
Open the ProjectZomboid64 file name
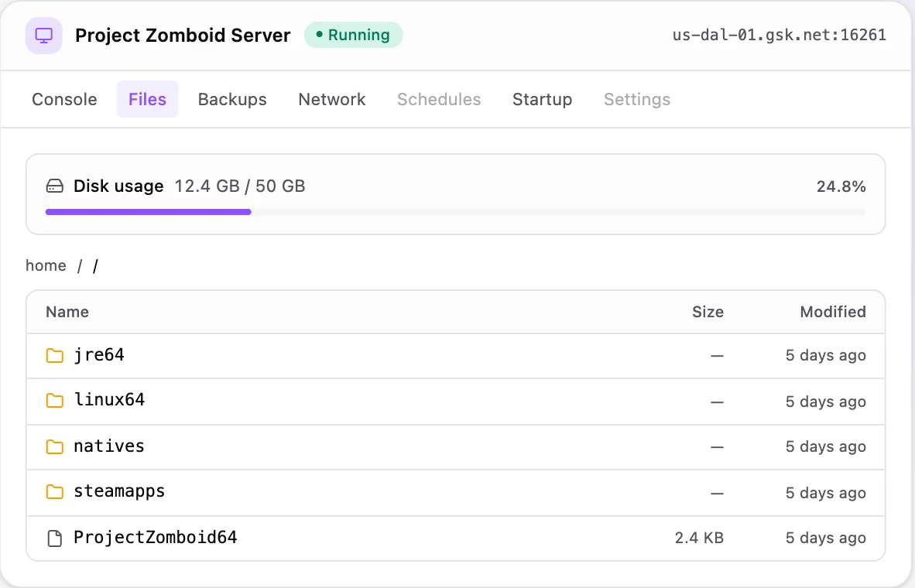point(156,537)
